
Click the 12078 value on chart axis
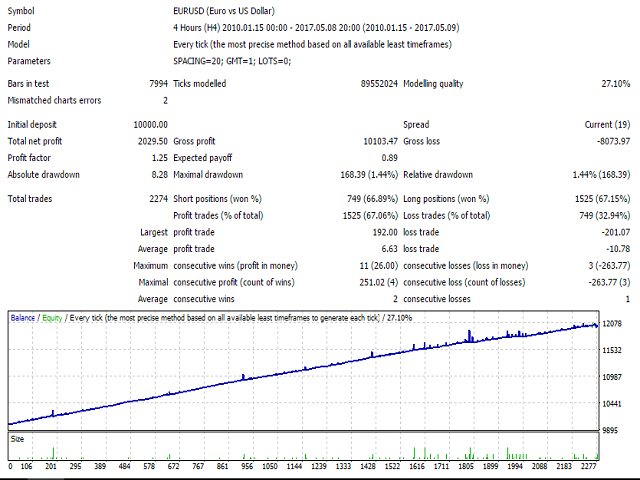[x=611, y=323]
